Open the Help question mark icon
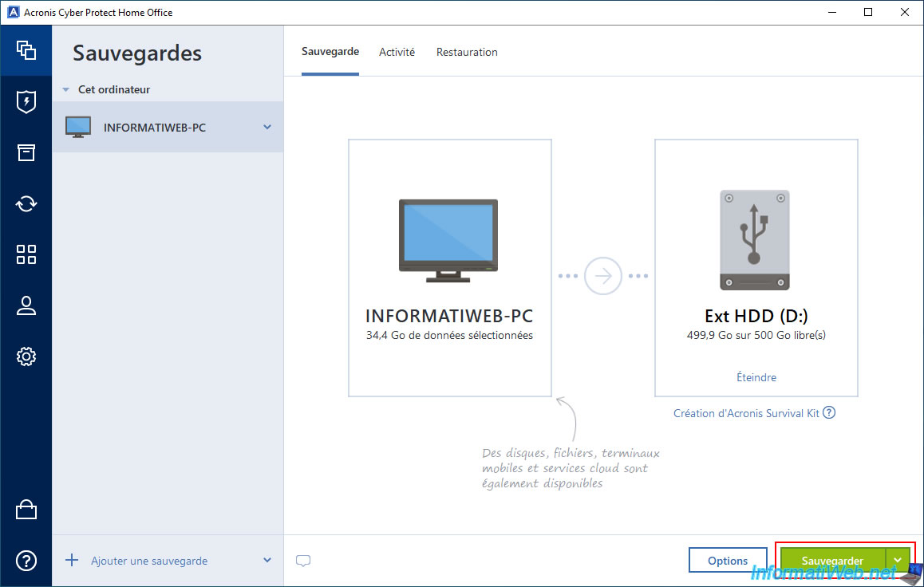The width and height of the screenshot is (924, 587). [26, 561]
